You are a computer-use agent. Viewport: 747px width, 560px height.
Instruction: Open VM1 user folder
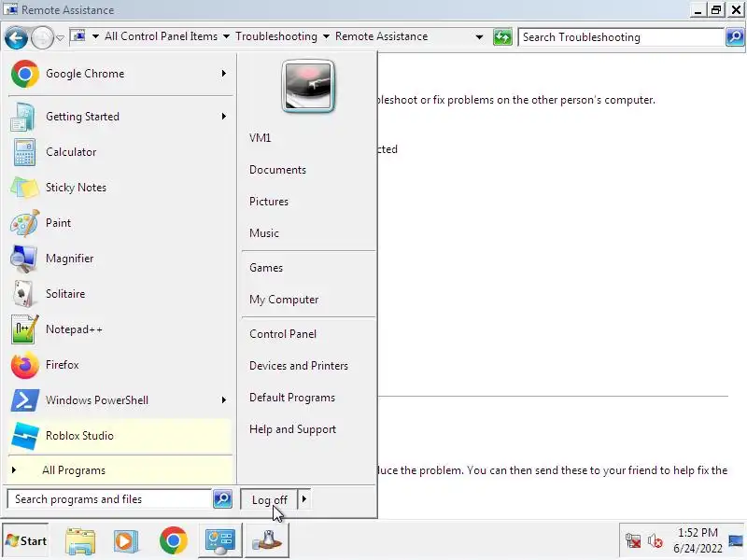(261, 138)
